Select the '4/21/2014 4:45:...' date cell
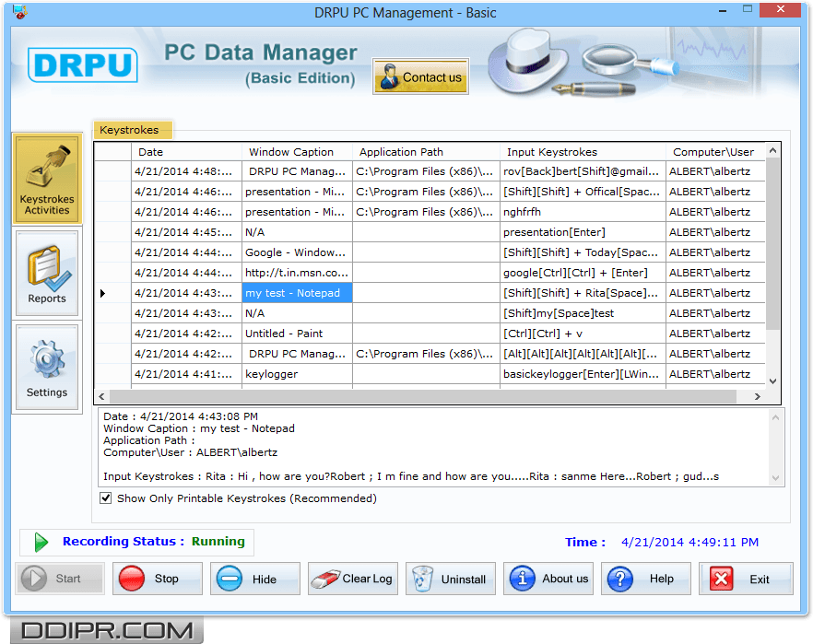This screenshot has height=644, width=813. click(x=186, y=232)
